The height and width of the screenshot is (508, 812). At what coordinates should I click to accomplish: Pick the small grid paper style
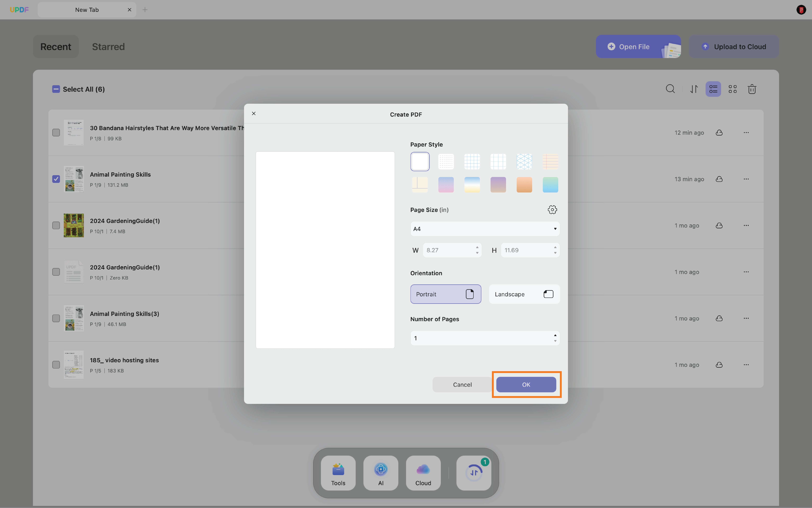[472, 162]
